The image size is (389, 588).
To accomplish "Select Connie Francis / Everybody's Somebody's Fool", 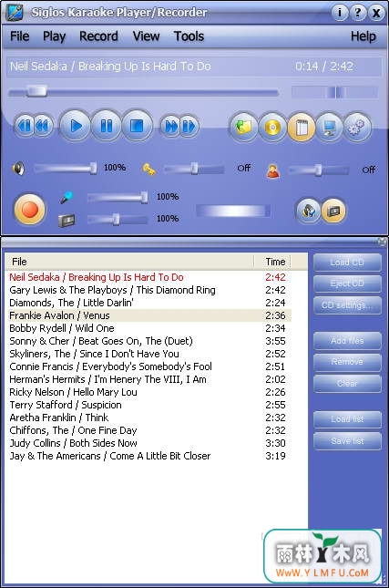I will click(148, 366).
